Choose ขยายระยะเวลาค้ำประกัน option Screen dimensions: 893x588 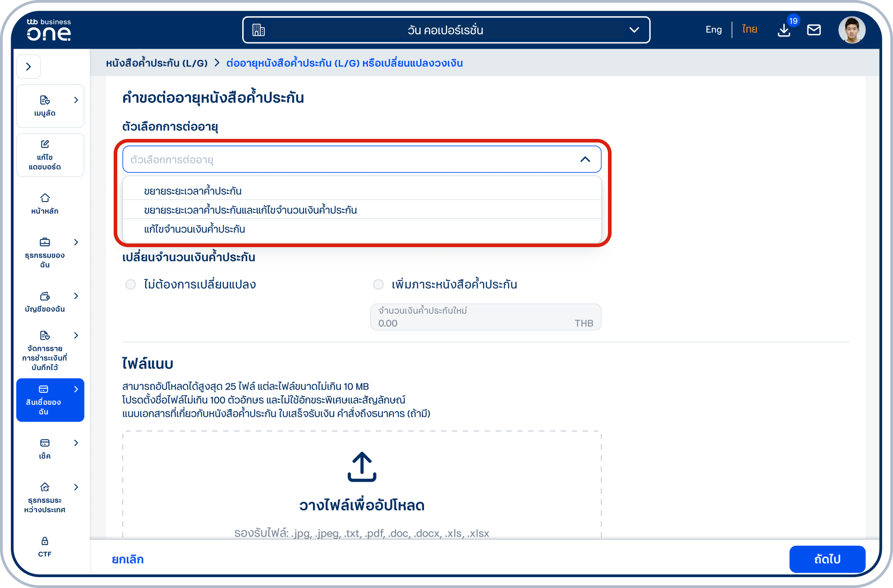tap(193, 191)
